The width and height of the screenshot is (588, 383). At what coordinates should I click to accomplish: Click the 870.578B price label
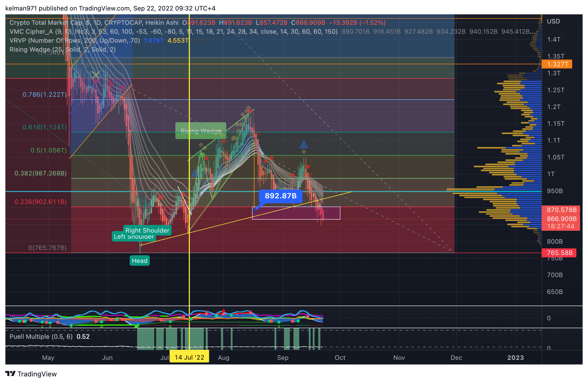coord(561,210)
